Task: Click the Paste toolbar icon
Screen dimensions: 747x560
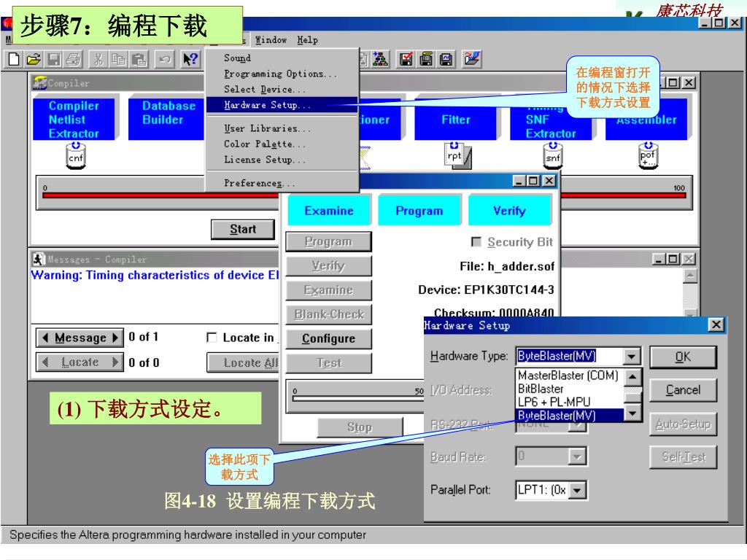Action: (x=139, y=60)
